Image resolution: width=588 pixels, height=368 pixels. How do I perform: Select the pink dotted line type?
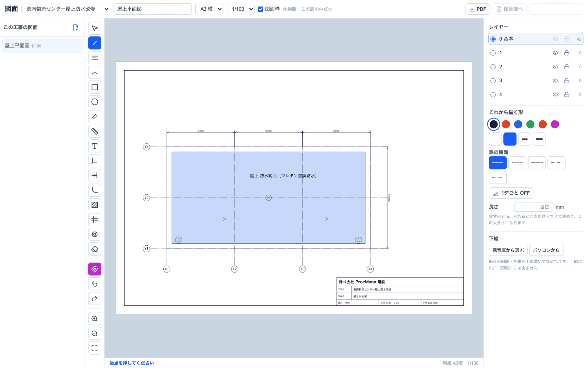498,177
